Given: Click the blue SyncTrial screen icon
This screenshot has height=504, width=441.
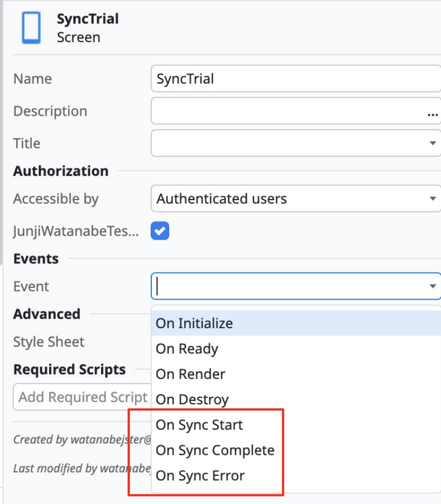Looking at the screenshot, I should [31, 28].
